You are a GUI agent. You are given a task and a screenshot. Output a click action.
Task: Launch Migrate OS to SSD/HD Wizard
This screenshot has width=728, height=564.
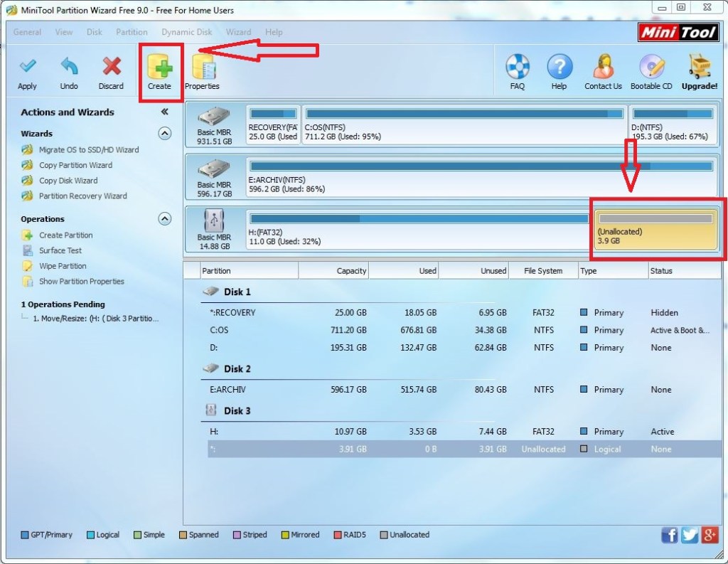tap(88, 150)
